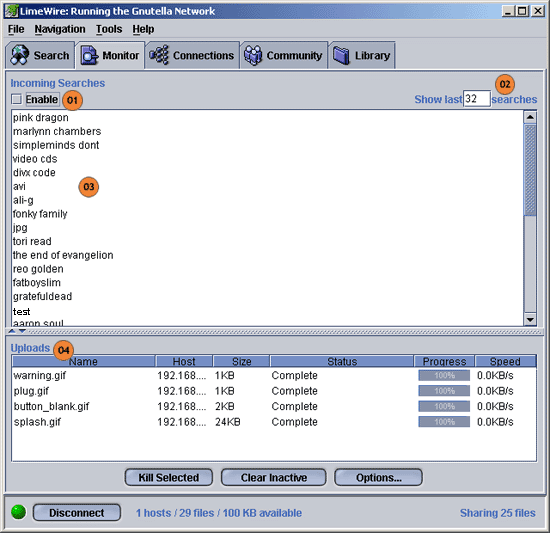This screenshot has height=533, width=550.
Task: Open the Tools menu
Action: point(109,29)
